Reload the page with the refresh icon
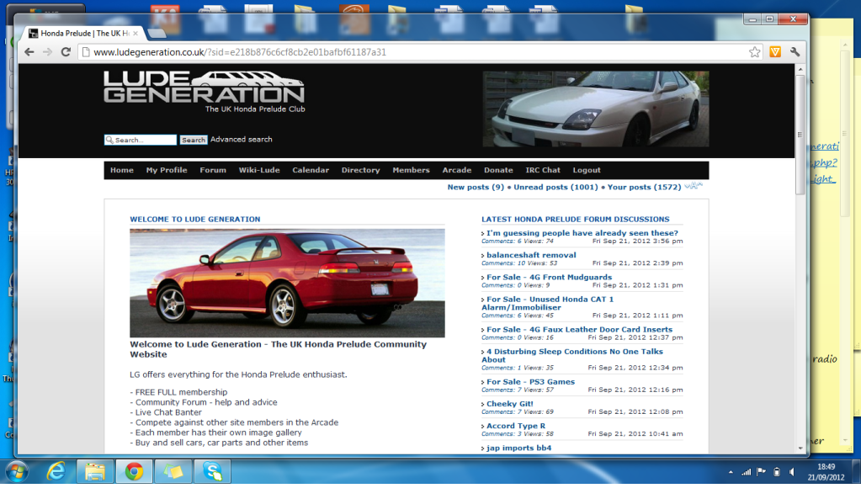 [x=66, y=51]
